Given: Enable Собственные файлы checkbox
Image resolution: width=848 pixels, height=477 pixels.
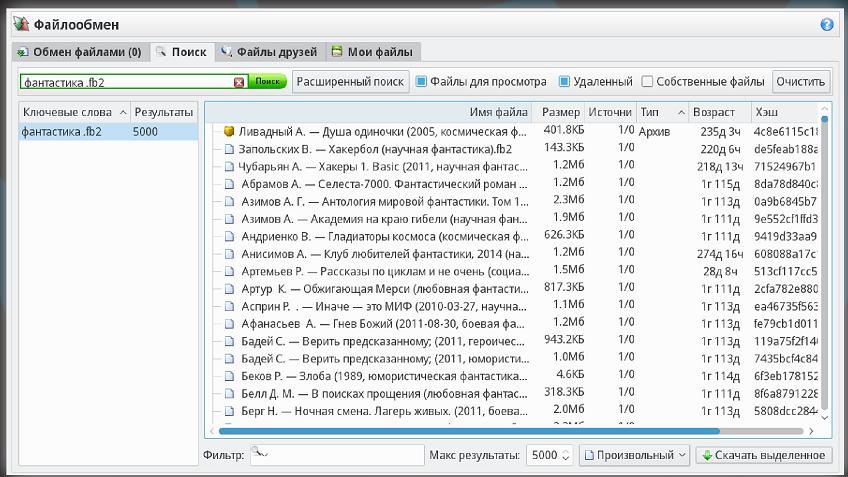Looking at the screenshot, I should click(x=647, y=82).
